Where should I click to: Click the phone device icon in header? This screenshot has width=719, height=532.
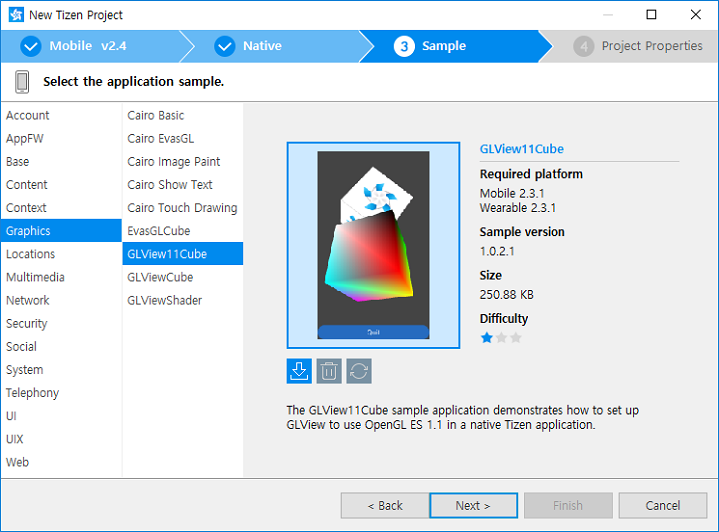coord(22,81)
